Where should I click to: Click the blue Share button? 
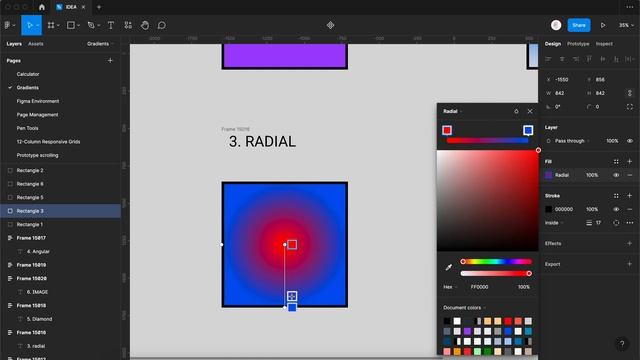(579, 25)
